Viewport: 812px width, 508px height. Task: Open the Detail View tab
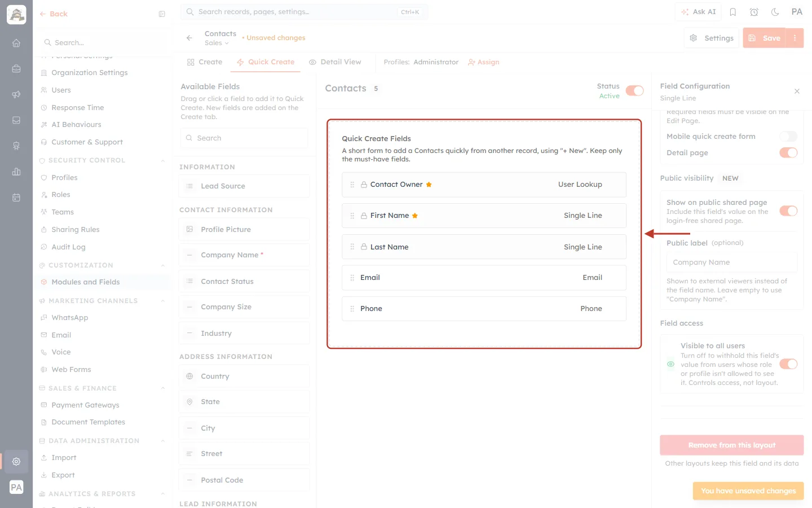(335, 62)
